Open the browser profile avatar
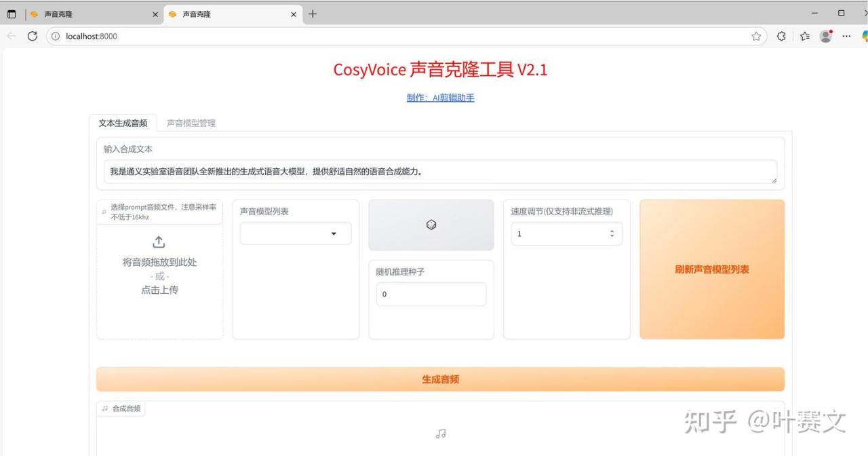868x456 pixels. point(825,37)
